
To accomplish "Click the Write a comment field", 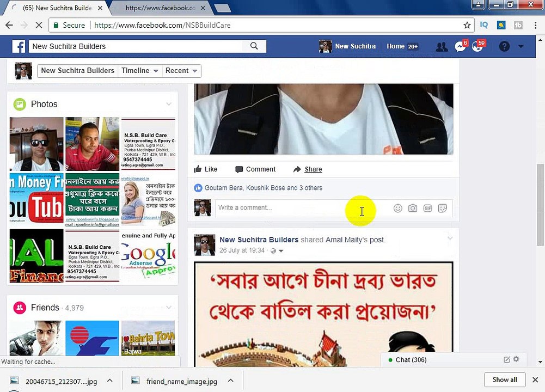I will click(301, 208).
